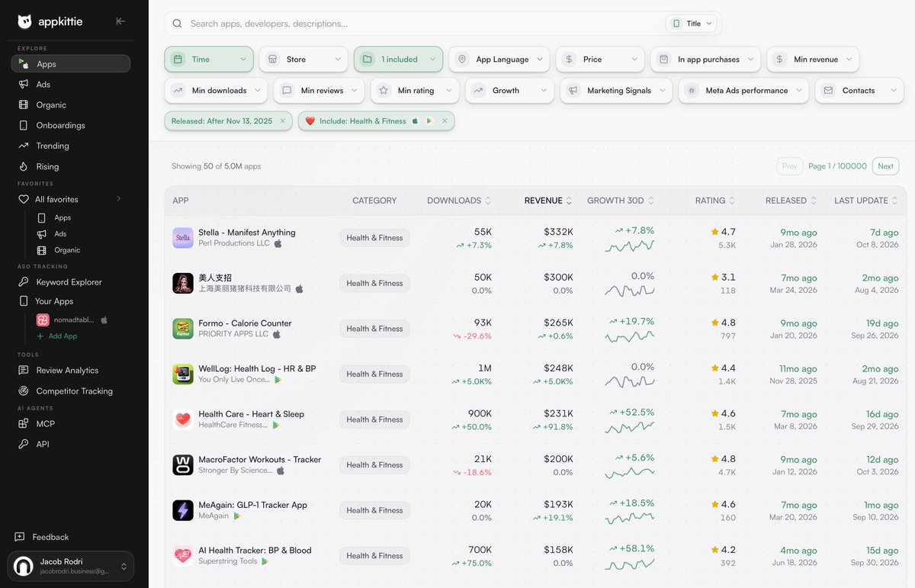Open Keyword Explorer
The height and width of the screenshot is (588, 915).
70,282
